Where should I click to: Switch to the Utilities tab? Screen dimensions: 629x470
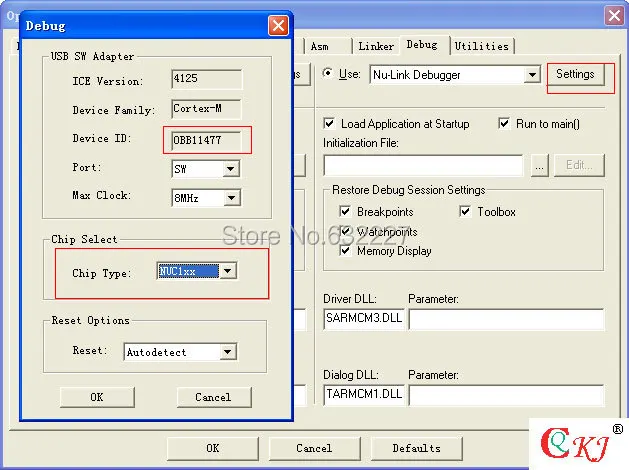[482, 47]
